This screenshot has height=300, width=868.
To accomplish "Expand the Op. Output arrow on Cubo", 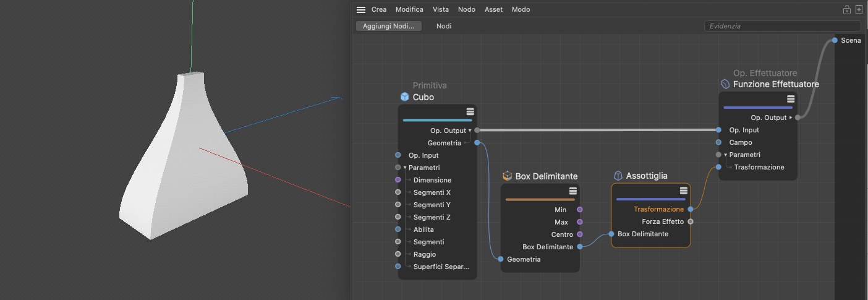I will tap(470, 131).
